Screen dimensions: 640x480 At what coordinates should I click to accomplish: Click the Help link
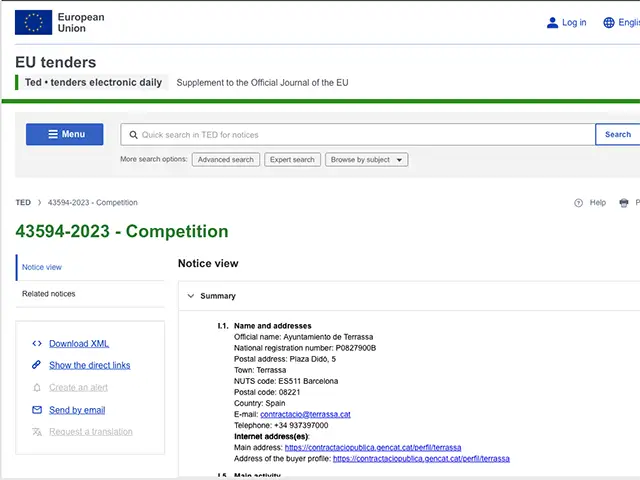coord(598,203)
